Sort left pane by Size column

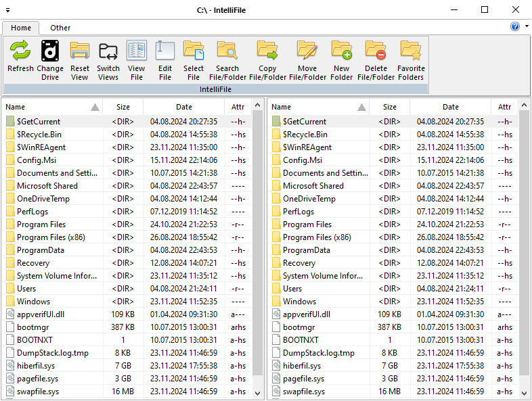click(123, 107)
